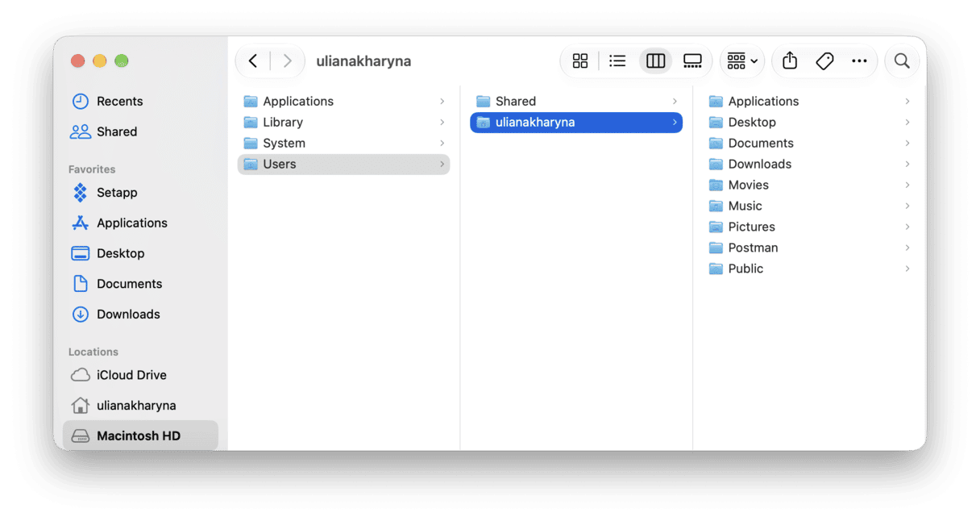
Task: Click the green zoom window button
Action: 122,61
